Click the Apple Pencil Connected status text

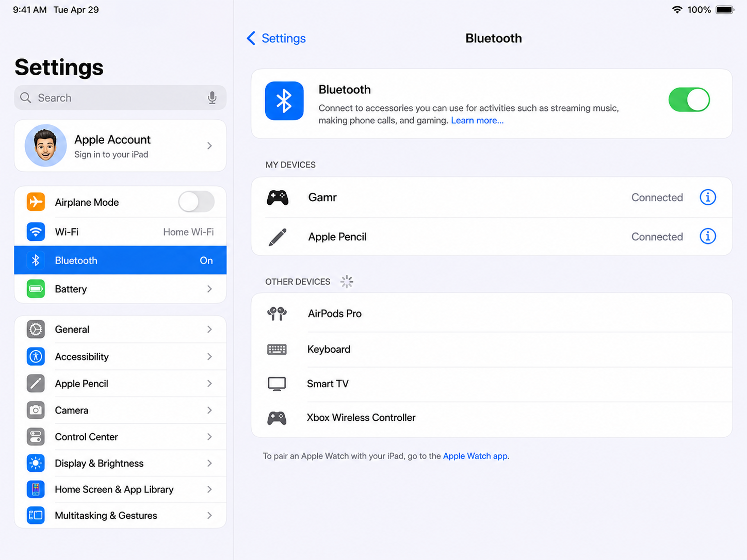click(x=657, y=237)
